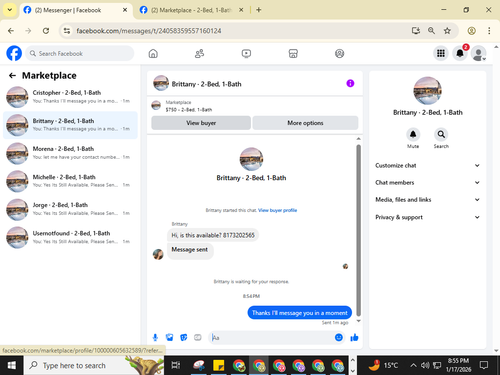The height and width of the screenshot is (375, 500).
Task: Open the $750 2-Bed, 1-Bath Marketplace listing
Action: coord(189,106)
